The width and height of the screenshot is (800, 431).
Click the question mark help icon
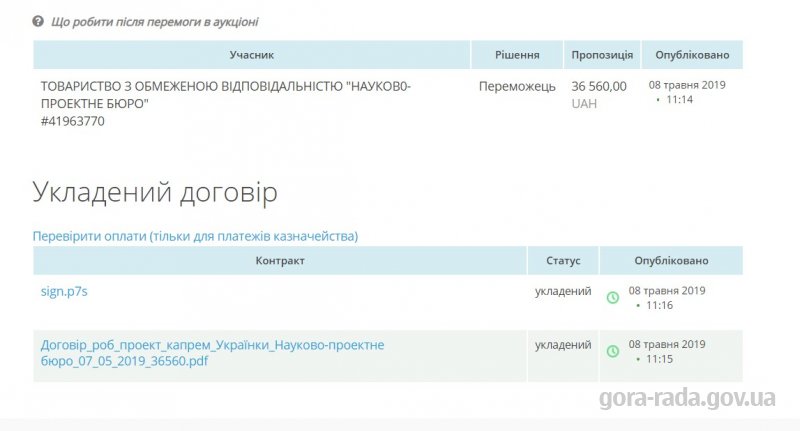click(38, 21)
